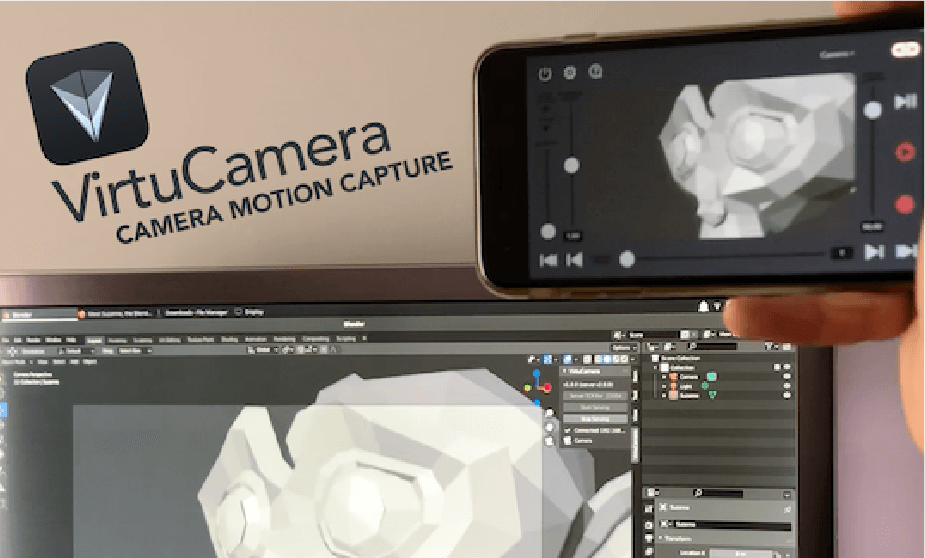Switch to the Layout workspace tab
This screenshot has width=925, height=558.
click(x=95, y=339)
